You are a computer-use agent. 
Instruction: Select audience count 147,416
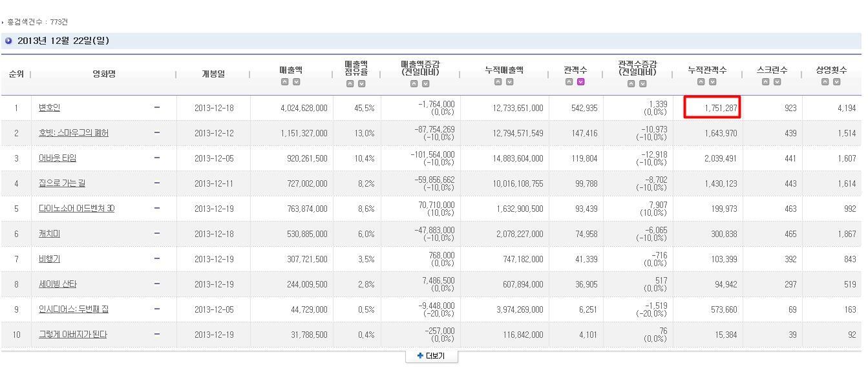(584, 134)
